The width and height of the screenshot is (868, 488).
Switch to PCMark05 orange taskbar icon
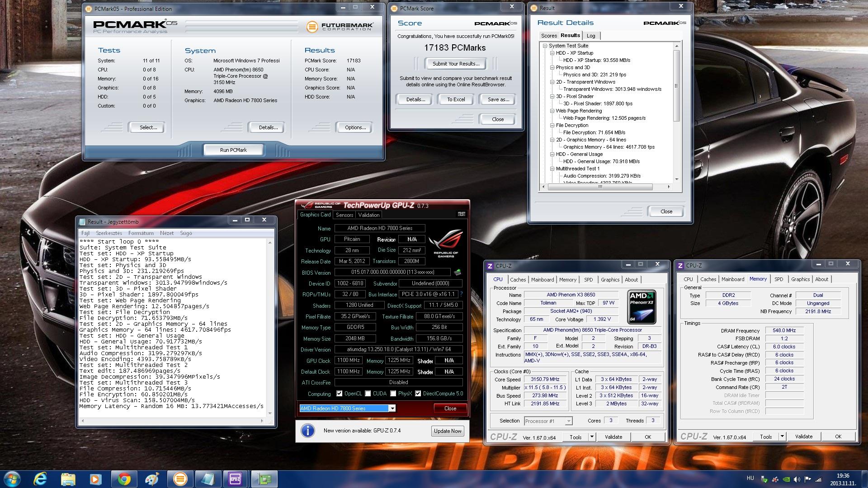[180, 479]
